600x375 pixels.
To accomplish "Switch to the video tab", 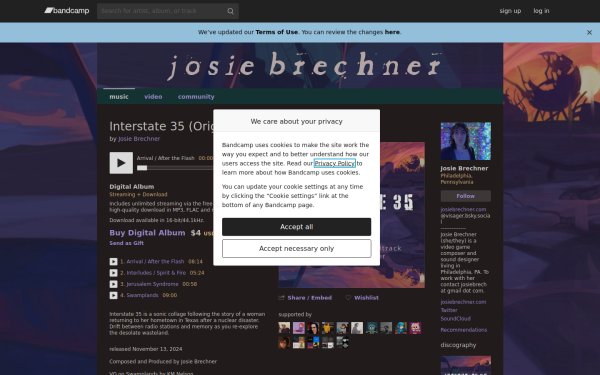I will coord(153,97).
